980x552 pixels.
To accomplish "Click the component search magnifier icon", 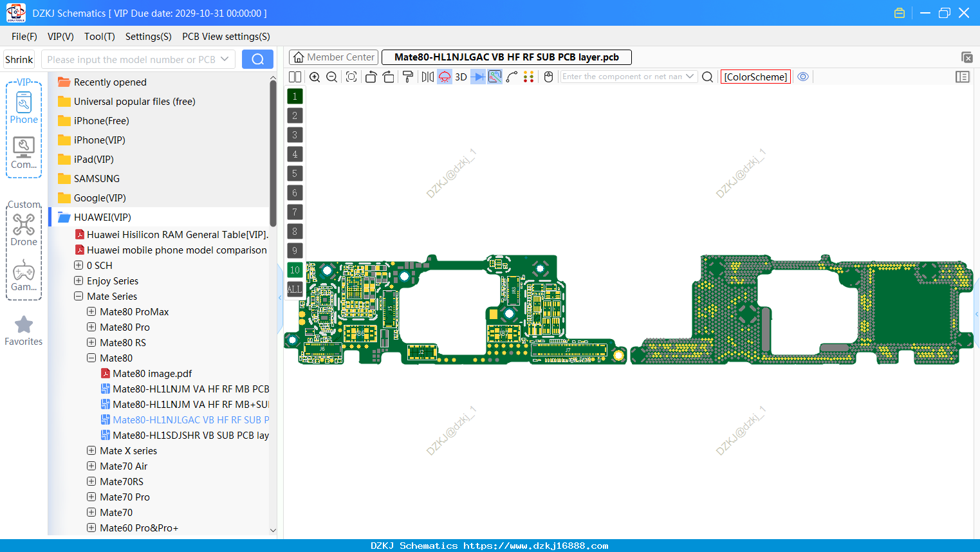I will tap(707, 77).
